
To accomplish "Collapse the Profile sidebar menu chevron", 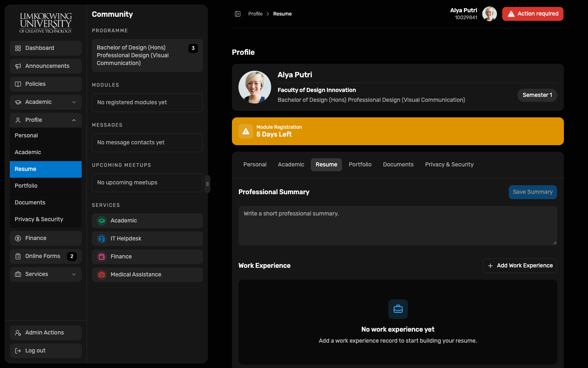I will point(74,120).
